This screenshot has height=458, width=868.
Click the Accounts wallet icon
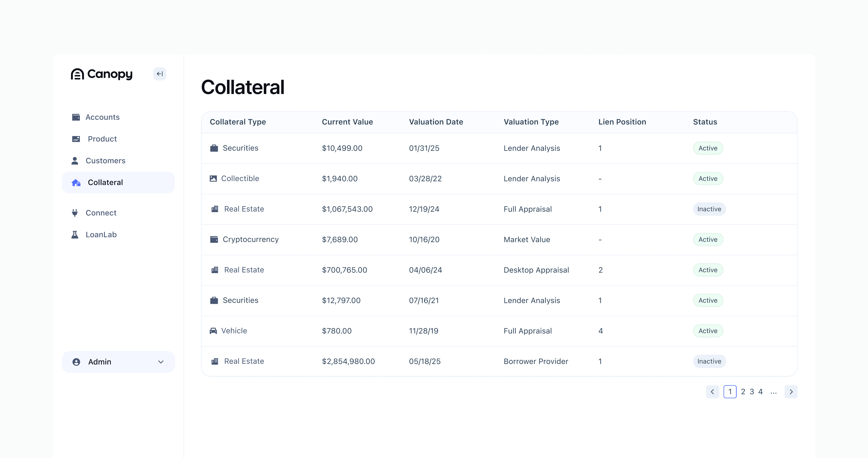[x=76, y=117]
